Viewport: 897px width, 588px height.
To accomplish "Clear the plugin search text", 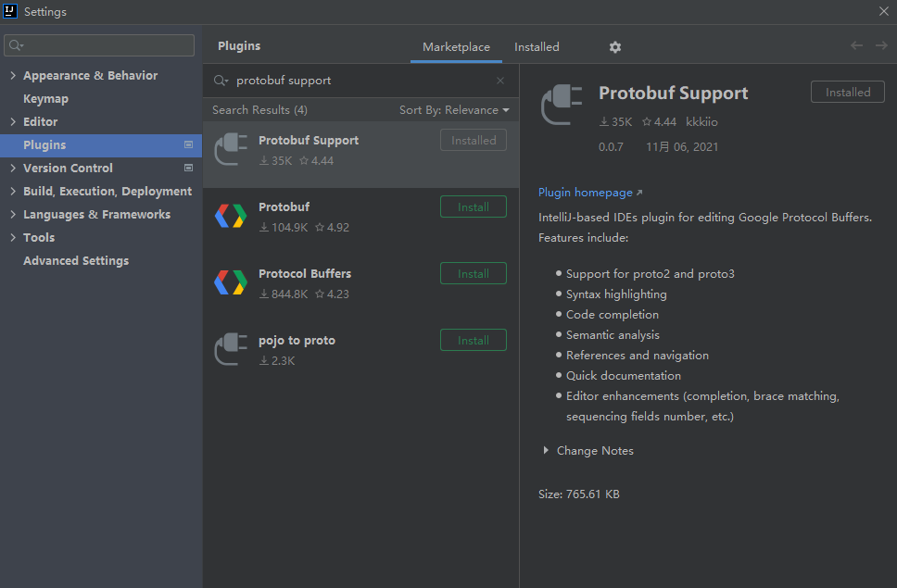I will (x=500, y=81).
